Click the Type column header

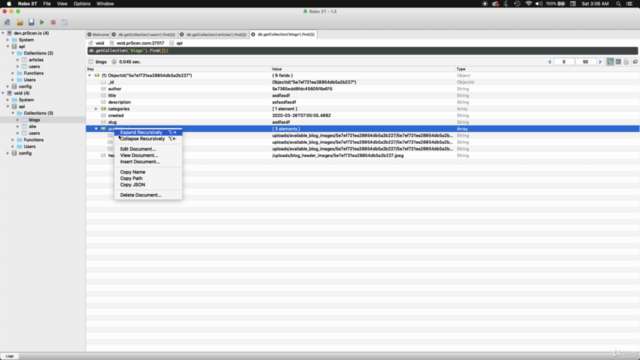click(461, 69)
